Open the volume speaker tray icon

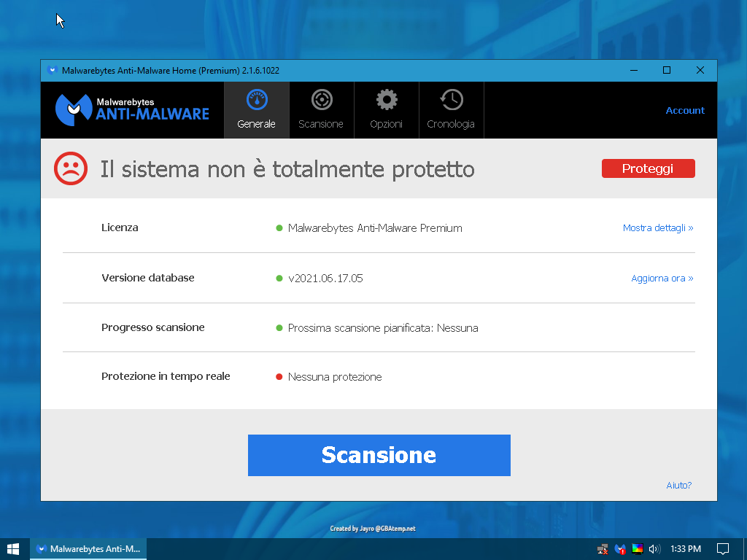655,549
